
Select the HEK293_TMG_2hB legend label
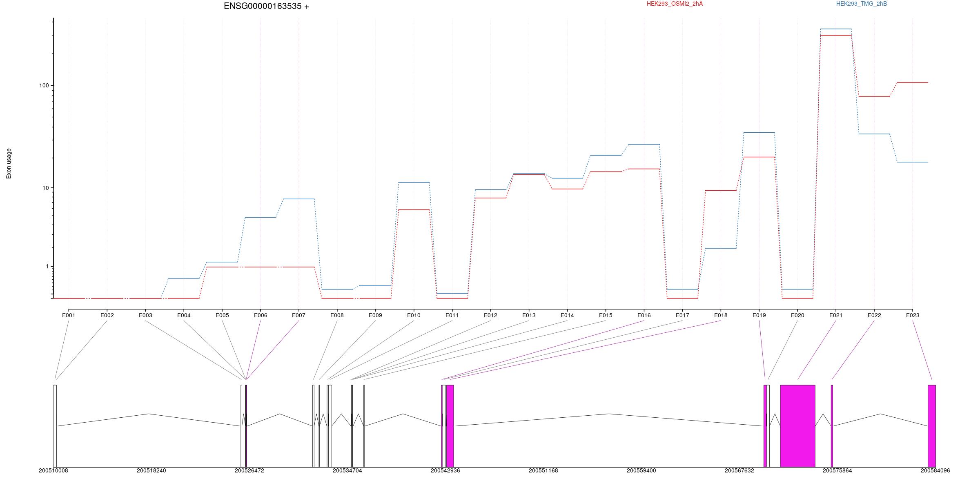tap(862, 4)
